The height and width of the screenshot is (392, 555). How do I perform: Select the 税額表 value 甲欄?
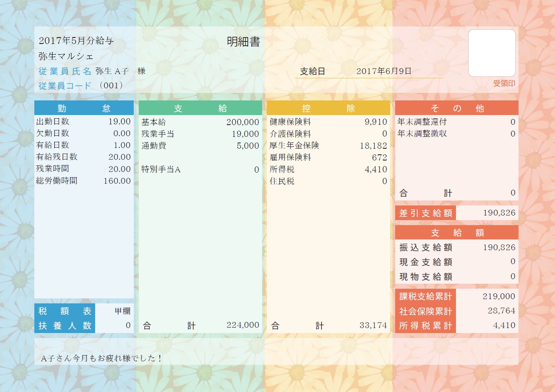[x=122, y=311]
